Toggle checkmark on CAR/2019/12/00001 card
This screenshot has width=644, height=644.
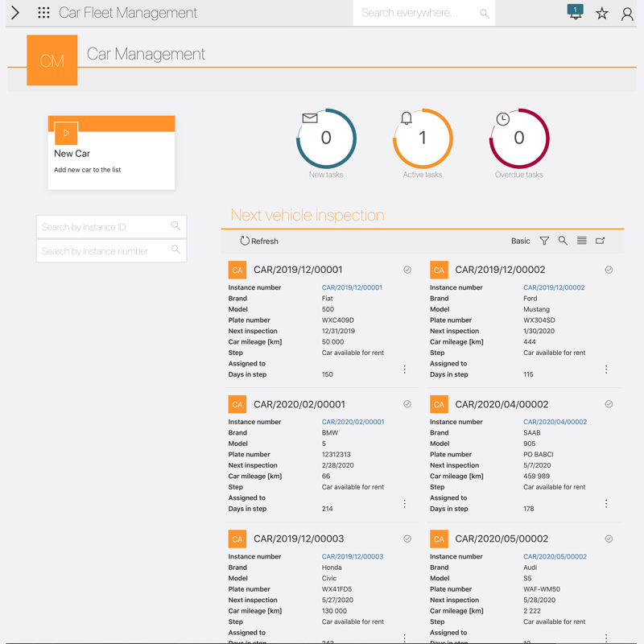pos(407,270)
